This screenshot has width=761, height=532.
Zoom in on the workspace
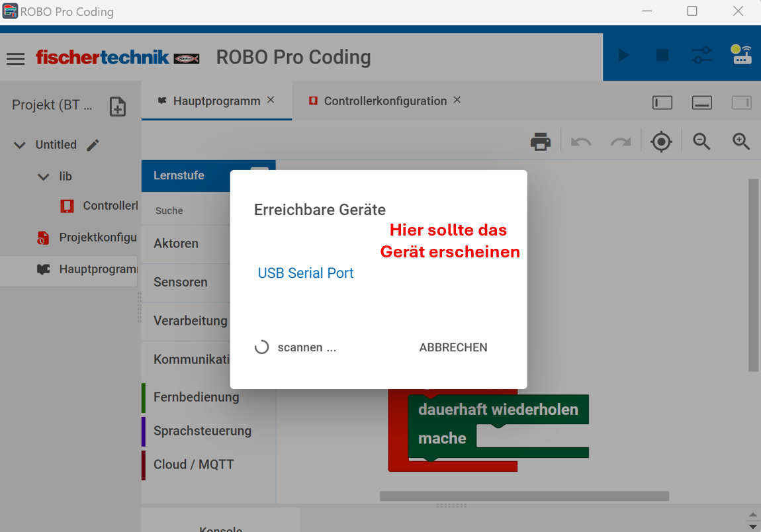coord(741,142)
